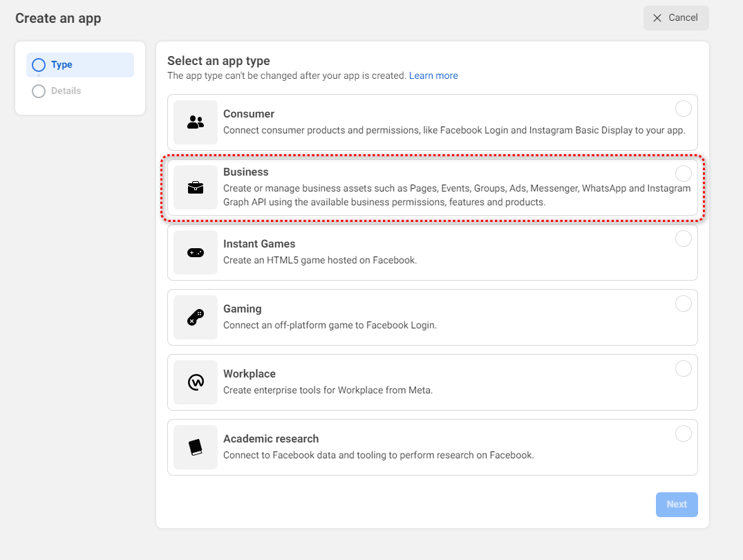The image size is (743, 560).
Task: Click the Workplace logo icon
Action: 196,382
